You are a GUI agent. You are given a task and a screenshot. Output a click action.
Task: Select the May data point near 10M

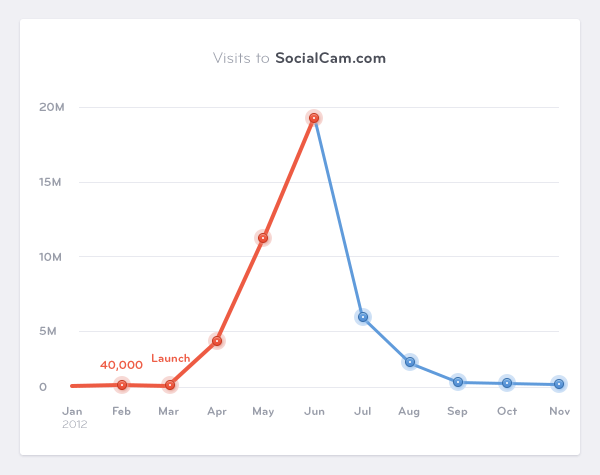(263, 238)
